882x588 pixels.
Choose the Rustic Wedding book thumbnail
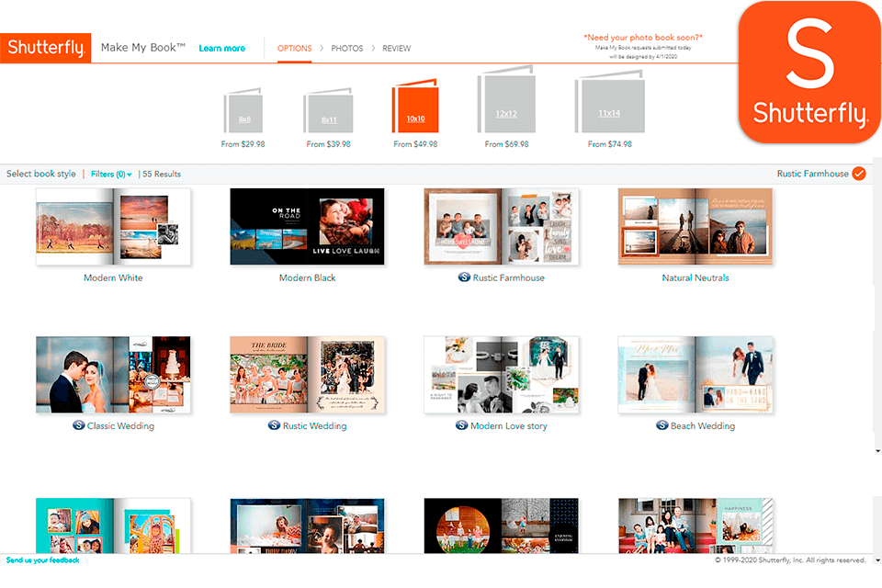[x=307, y=375]
